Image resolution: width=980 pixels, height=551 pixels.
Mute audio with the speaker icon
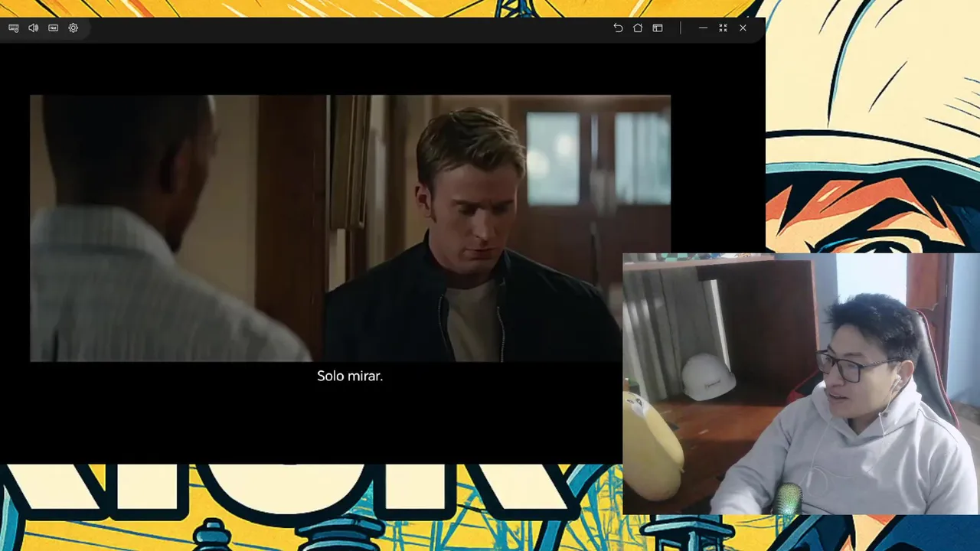pyautogui.click(x=34, y=28)
